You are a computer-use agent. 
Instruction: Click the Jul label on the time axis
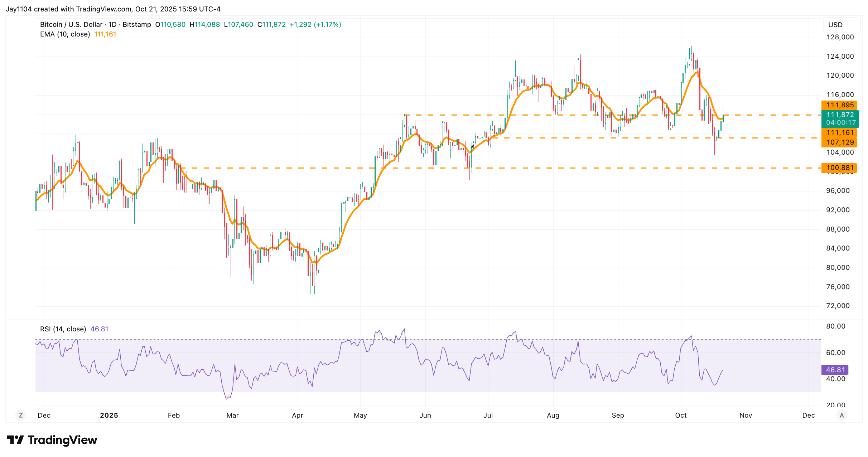point(488,415)
